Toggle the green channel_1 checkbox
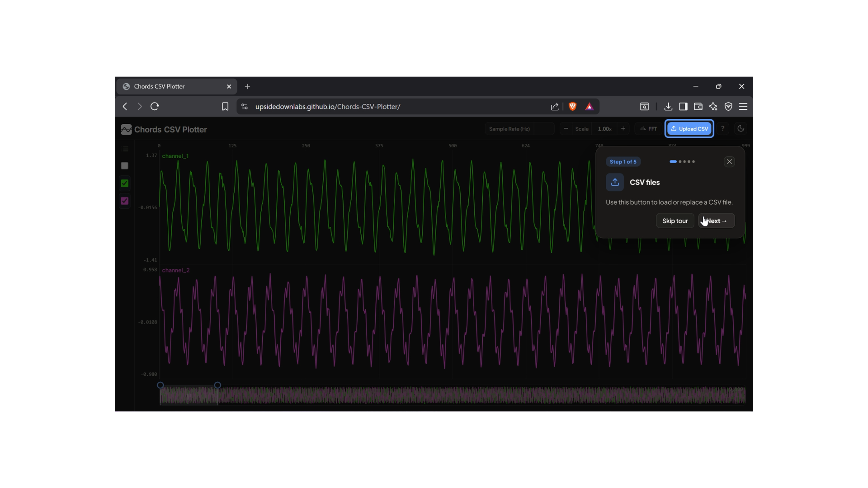 pos(125,183)
